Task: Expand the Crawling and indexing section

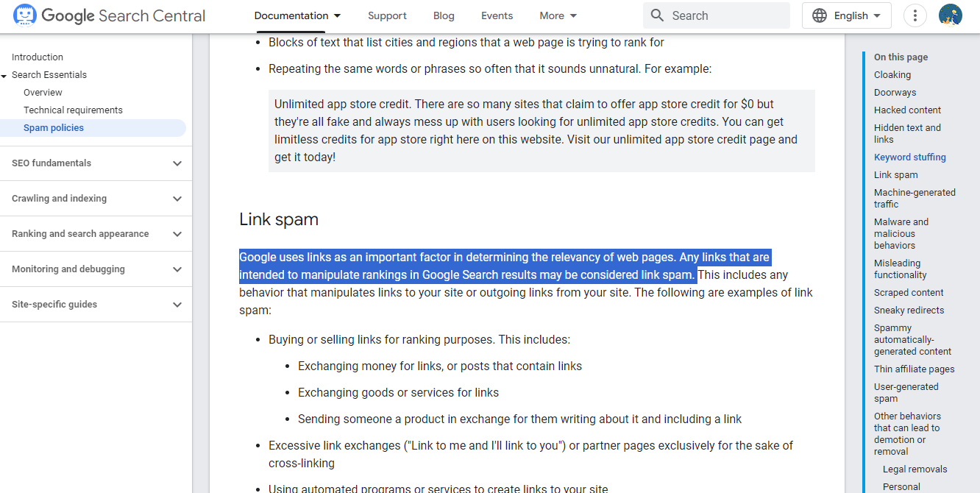Action: [96, 199]
